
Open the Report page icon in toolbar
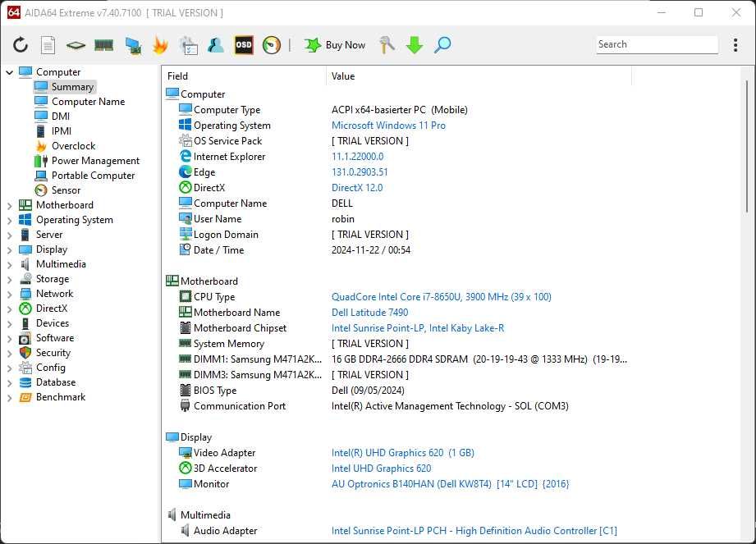(48, 45)
